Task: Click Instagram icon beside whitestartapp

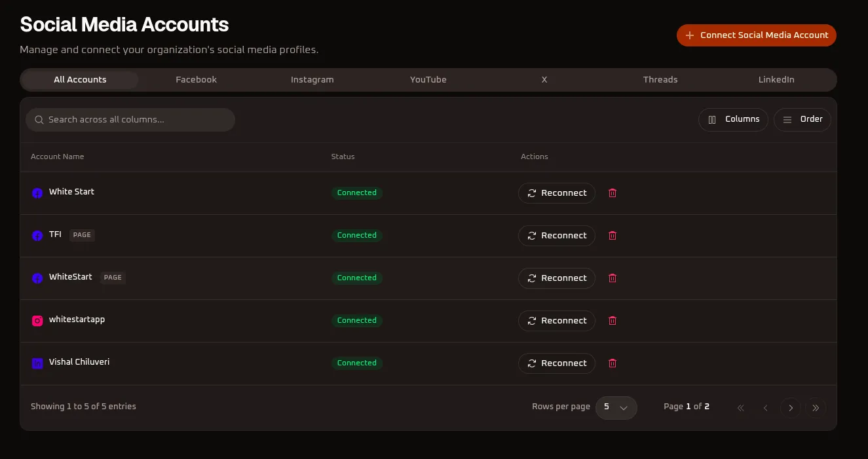Action: [x=37, y=321]
